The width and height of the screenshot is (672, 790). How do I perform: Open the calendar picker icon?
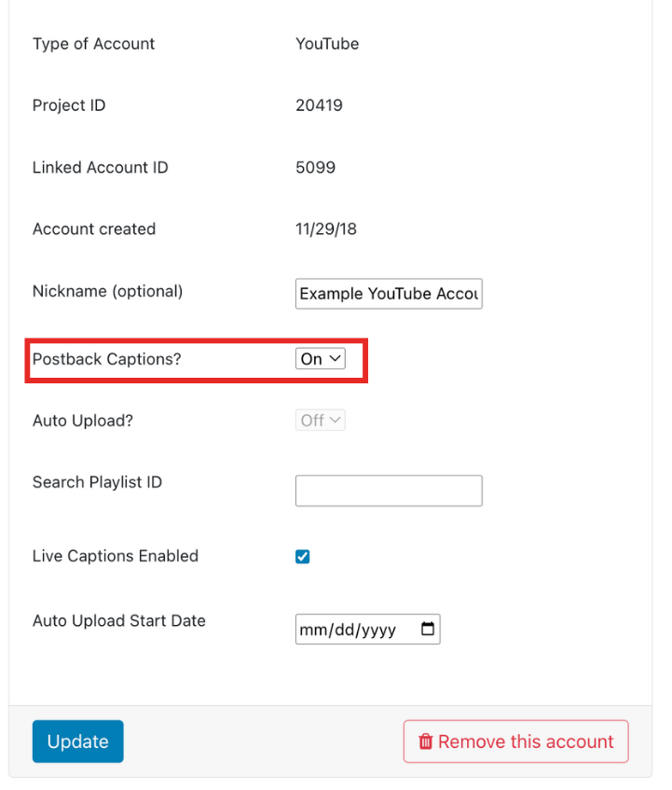tap(428, 629)
